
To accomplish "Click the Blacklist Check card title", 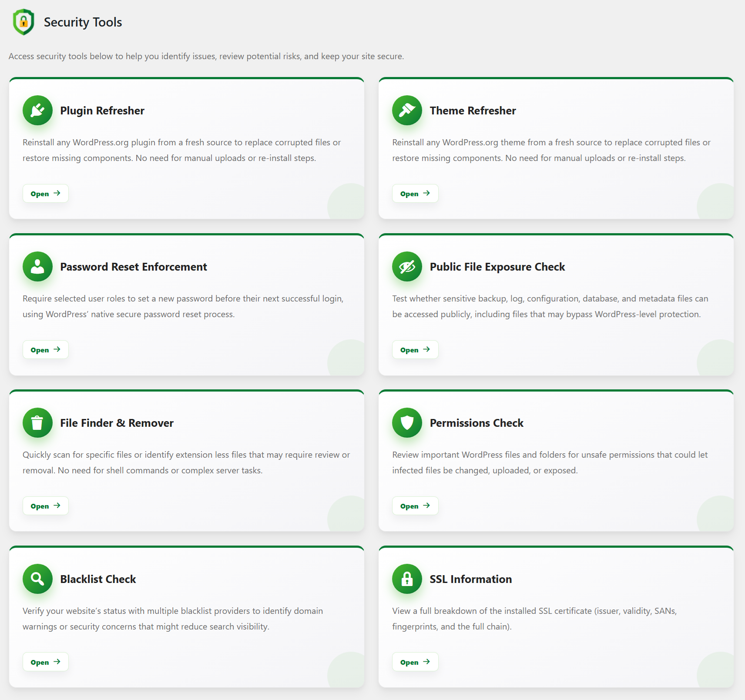I will pos(98,579).
